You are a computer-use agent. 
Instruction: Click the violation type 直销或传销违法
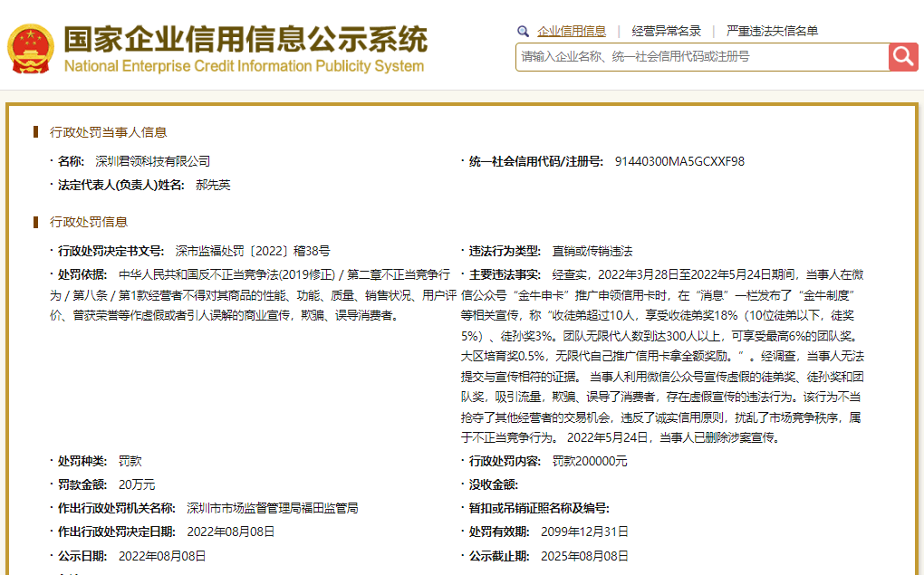coord(592,251)
